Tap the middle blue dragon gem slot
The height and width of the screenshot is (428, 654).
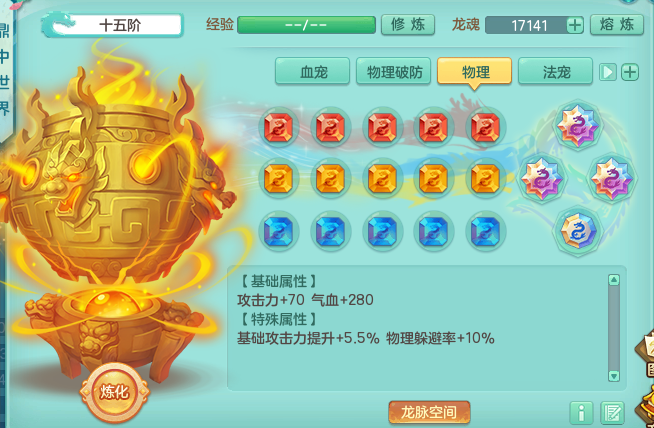382,231
